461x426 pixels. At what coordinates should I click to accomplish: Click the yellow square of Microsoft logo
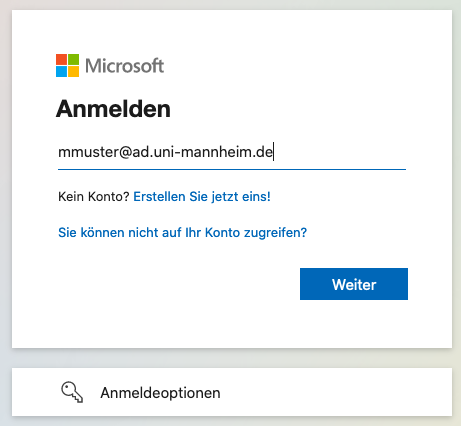tap(73, 72)
